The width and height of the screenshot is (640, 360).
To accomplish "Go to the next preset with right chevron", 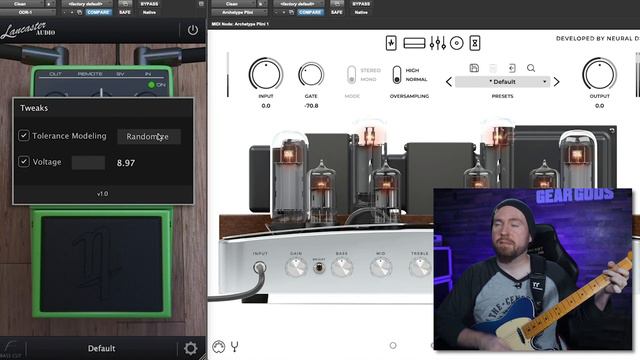I will (556, 82).
